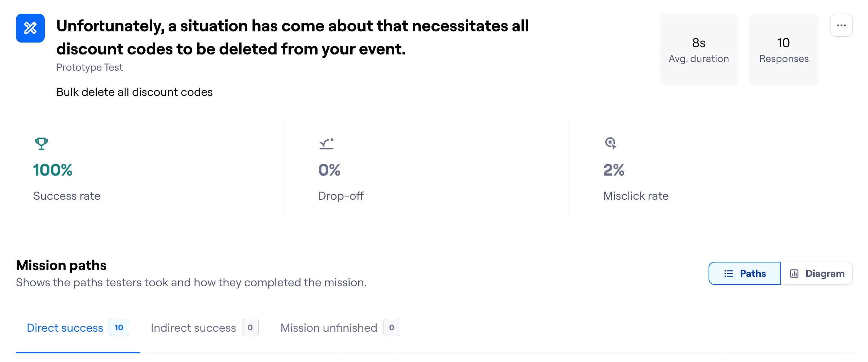Click the drop-off icon
The image size is (868, 362).
coord(326,144)
